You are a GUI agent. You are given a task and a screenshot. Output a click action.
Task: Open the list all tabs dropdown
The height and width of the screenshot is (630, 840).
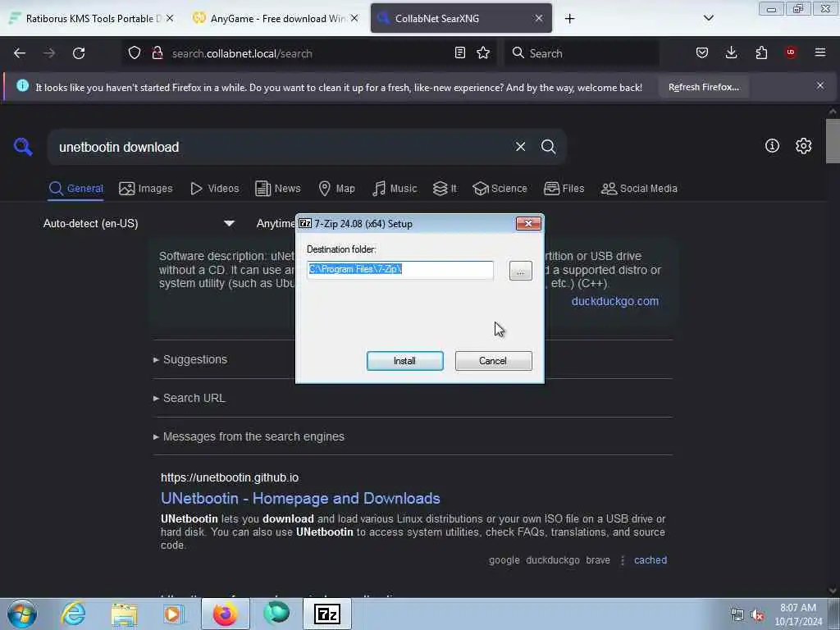coord(708,18)
